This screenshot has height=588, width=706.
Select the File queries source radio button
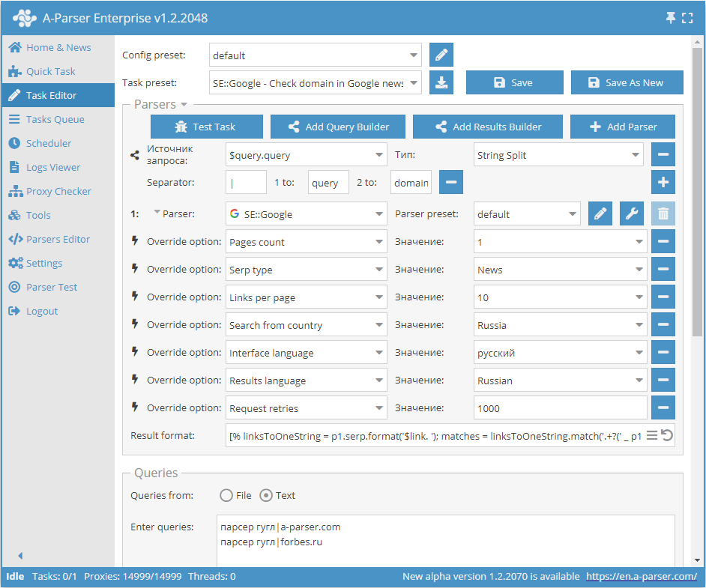point(226,495)
